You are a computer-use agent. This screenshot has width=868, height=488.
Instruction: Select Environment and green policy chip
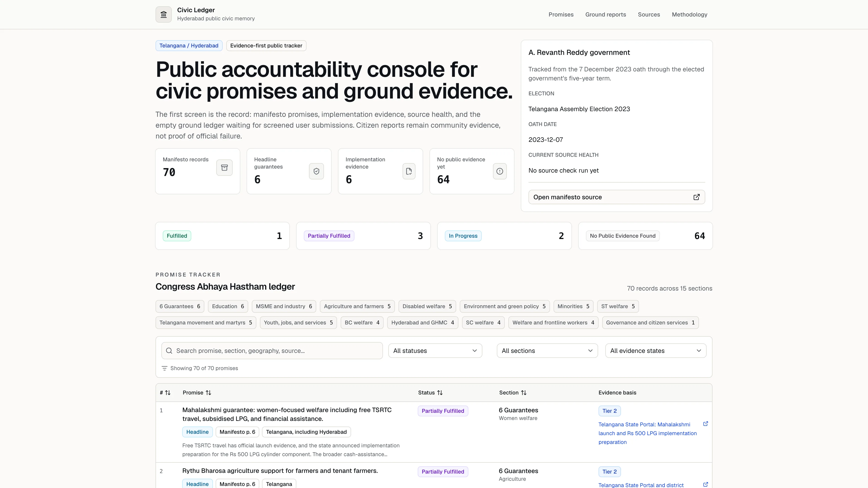tap(505, 306)
